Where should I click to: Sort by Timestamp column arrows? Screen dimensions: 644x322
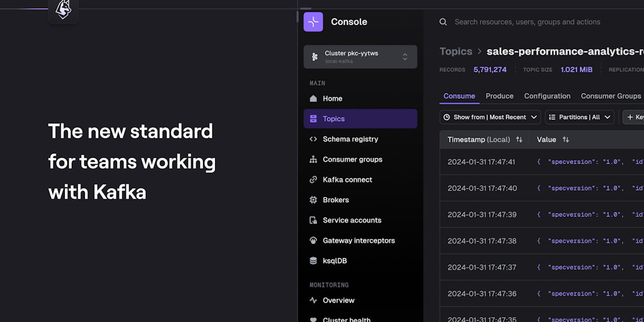[519, 140]
